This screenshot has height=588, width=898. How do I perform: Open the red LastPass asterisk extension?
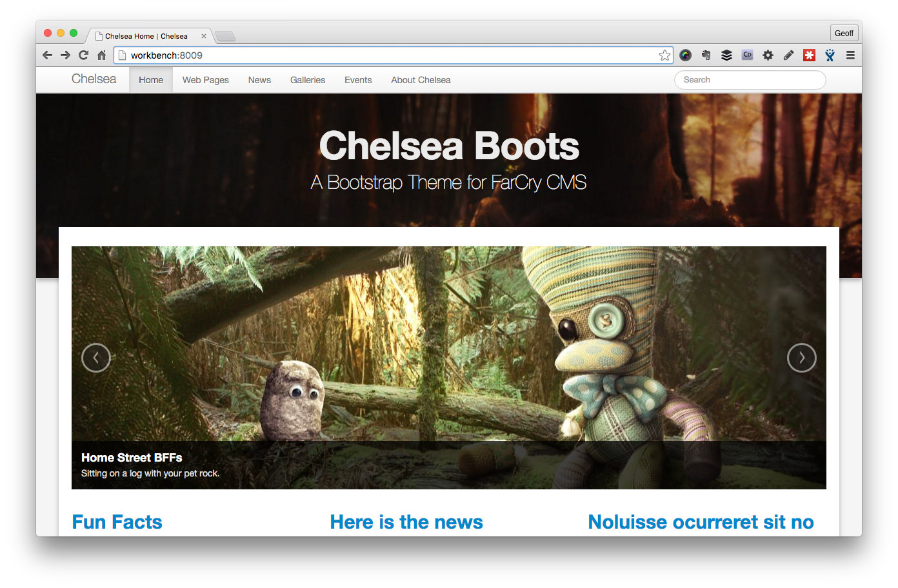point(809,55)
